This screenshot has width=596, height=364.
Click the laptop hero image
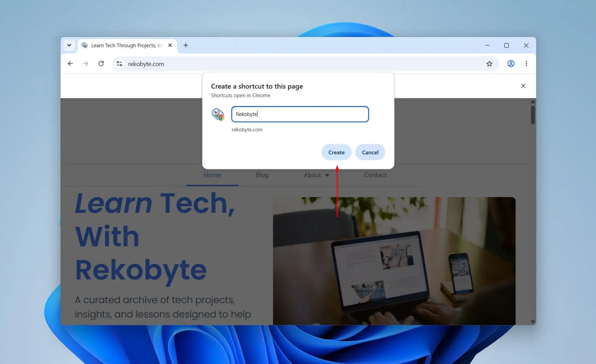coord(394,261)
